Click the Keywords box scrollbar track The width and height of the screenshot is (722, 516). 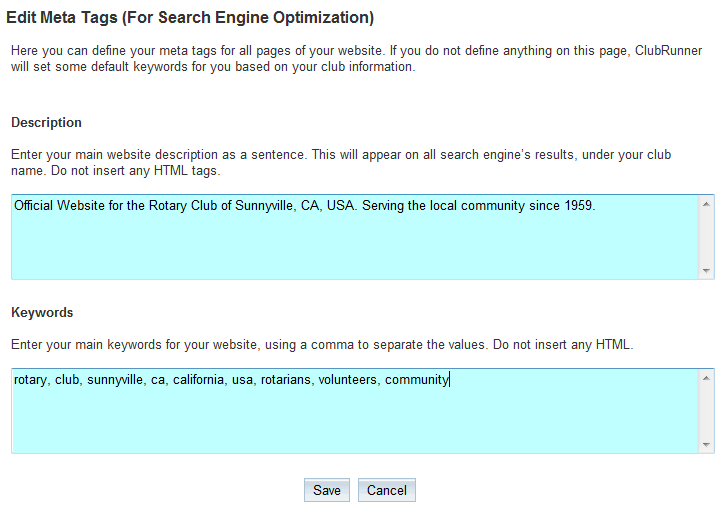[x=707, y=411]
